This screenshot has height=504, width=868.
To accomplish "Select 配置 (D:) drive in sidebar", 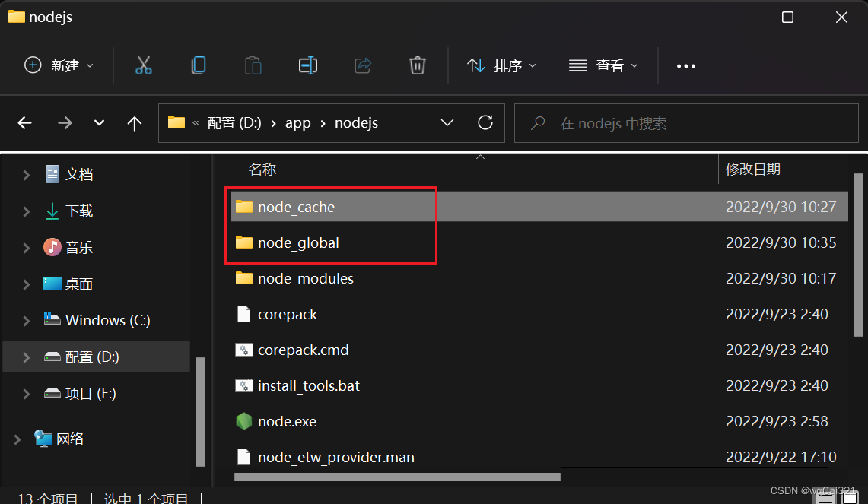I will click(92, 357).
